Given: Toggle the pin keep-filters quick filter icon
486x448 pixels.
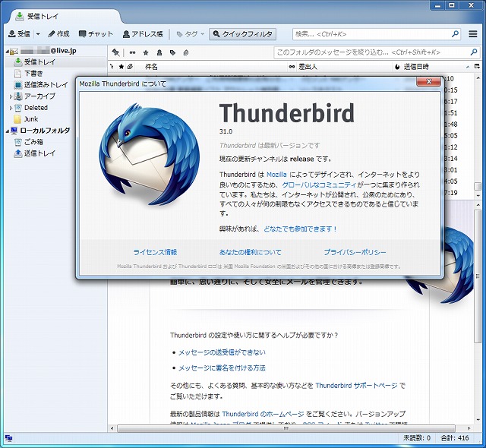Looking at the screenshot, I should [116, 52].
